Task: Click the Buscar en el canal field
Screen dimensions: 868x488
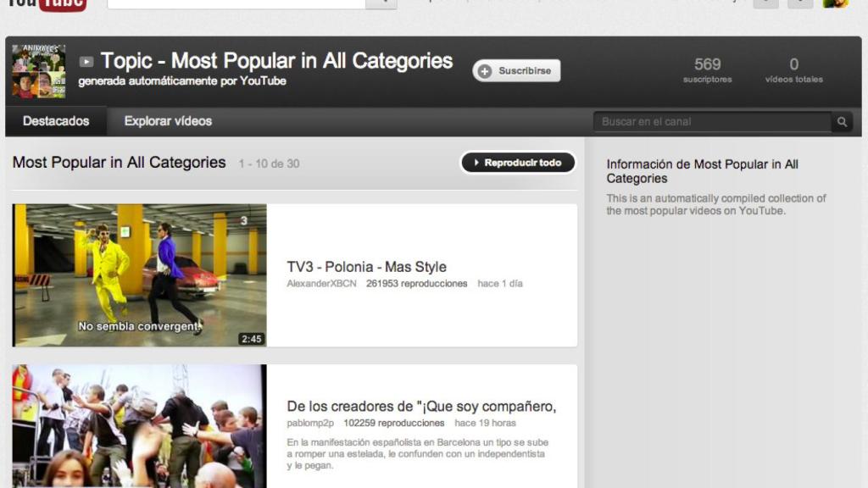Action: pyautogui.click(x=712, y=122)
